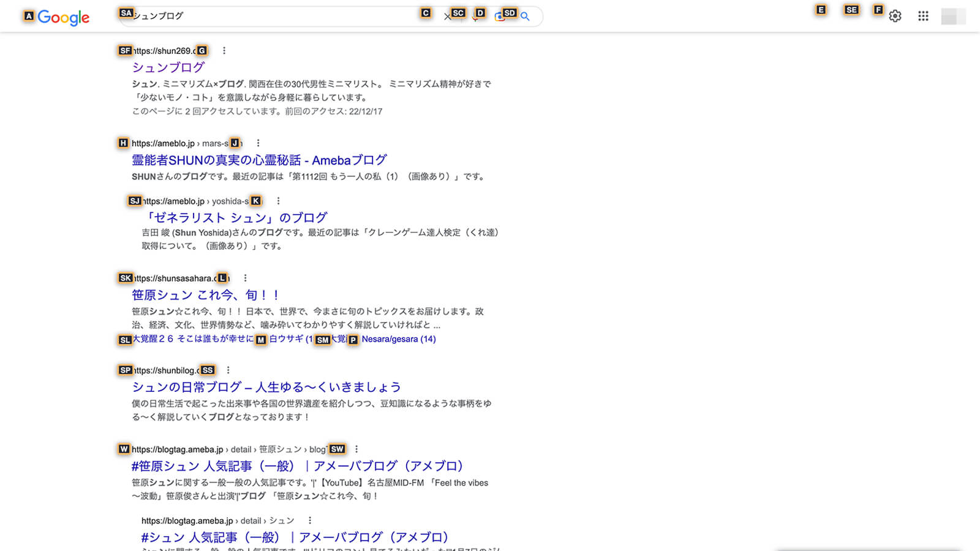
Task: Open three-dot menu for shun269 result
Action: pyautogui.click(x=224, y=51)
